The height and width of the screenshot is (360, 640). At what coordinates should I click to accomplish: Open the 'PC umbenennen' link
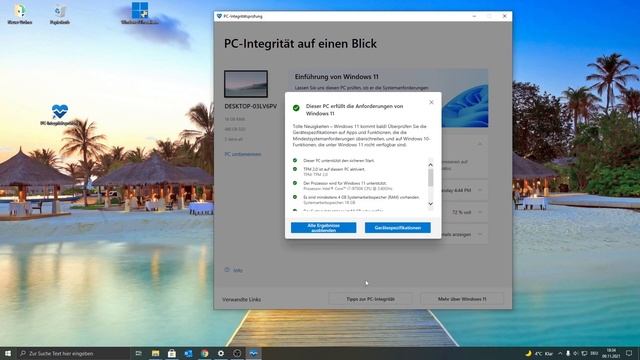coord(242,154)
